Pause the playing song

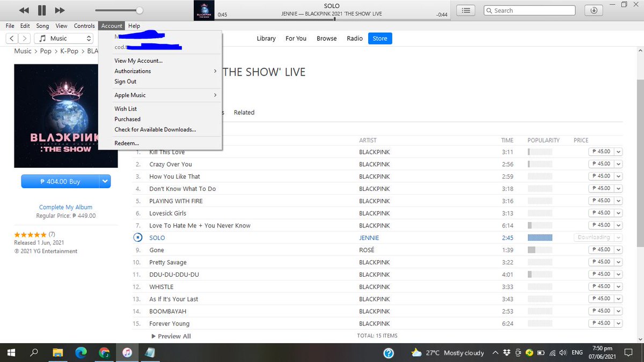(x=42, y=10)
